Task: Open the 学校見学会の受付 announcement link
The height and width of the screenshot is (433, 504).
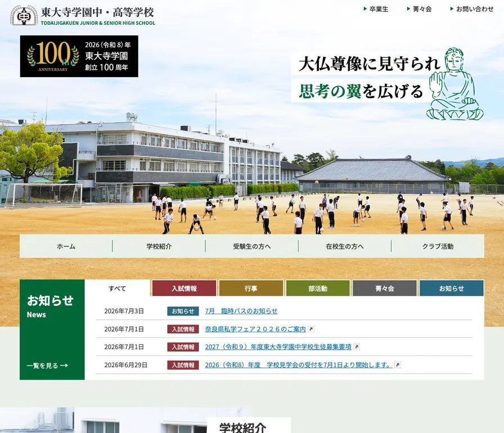Action: point(299,365)
